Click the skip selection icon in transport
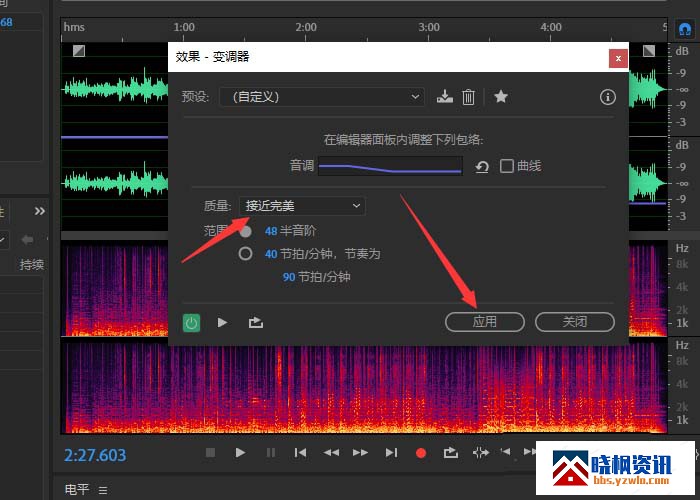The image size is (700, 500). [481, 453]
